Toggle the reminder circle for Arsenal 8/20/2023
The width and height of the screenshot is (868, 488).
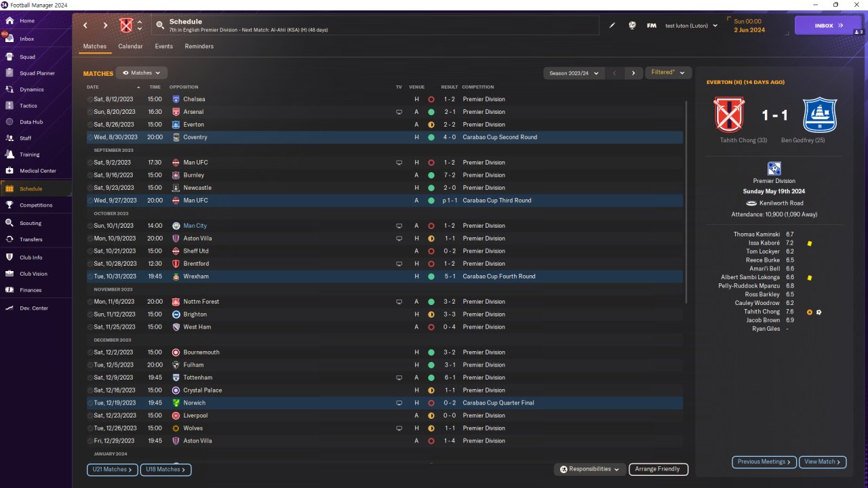[90, 112]
